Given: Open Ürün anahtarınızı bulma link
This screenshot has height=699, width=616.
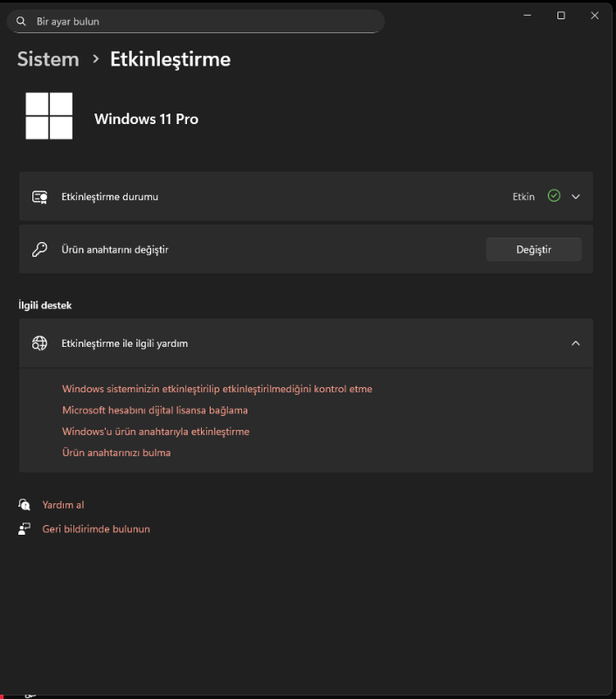Looking at the screenshot, I should click(x=116, y=453).
